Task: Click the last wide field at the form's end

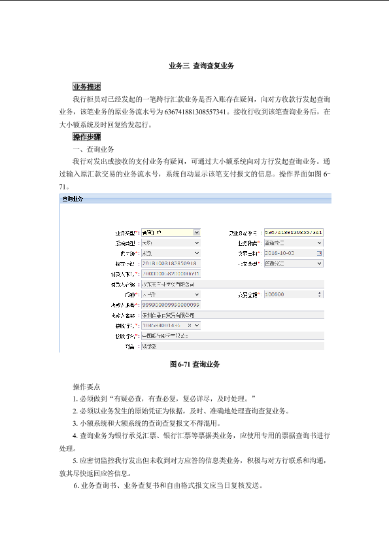Action: (x=232, y=346)
